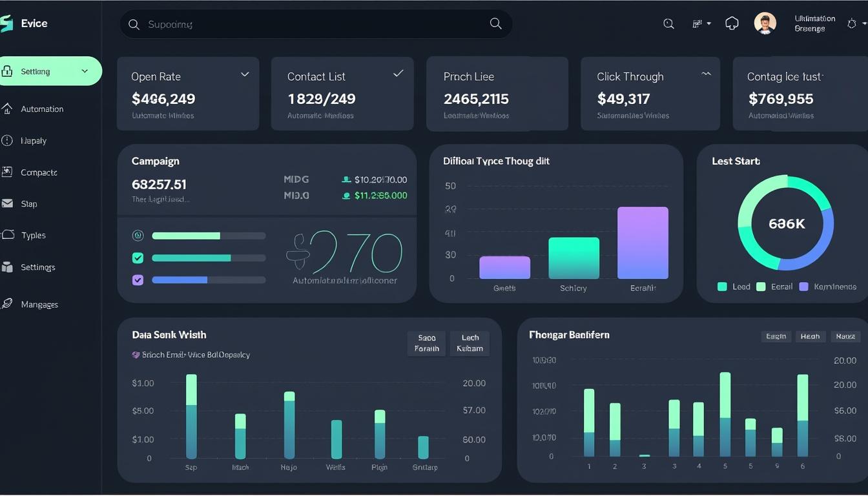
Task: Click the teal Campaign progress bar
Action: coord(209,258)
